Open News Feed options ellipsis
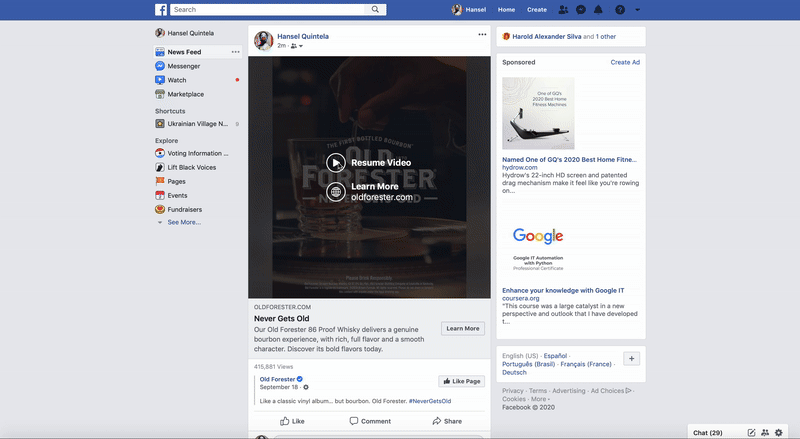The width and height of the screenshot is (800, 439). tap(235, 52)
